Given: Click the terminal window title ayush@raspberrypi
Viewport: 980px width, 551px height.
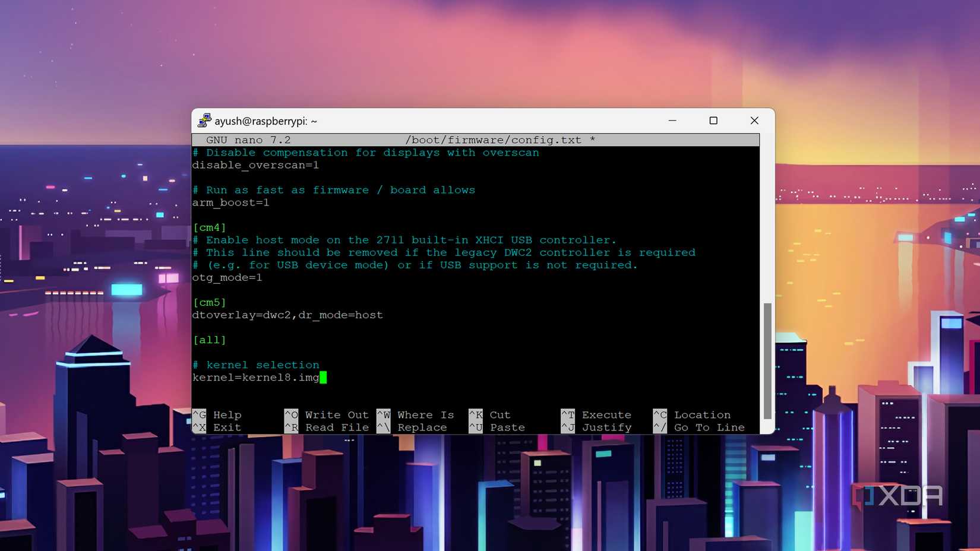Looking at the screenshot, I should [265, 121].
